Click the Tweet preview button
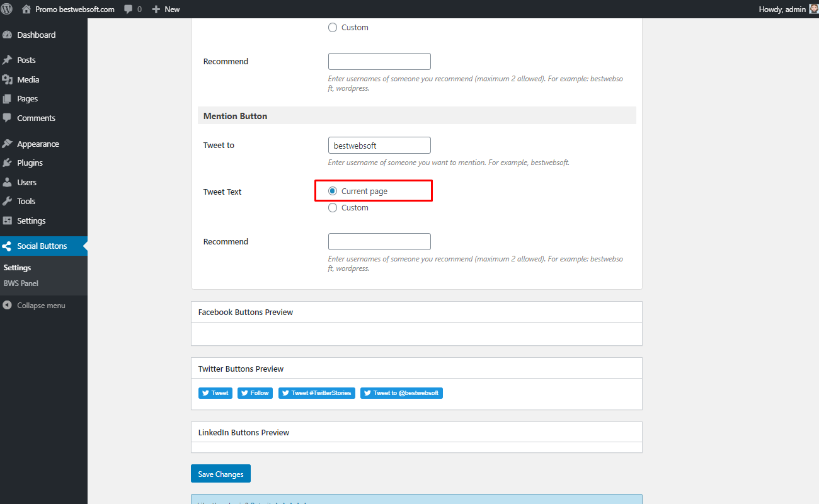Image resolution: width=819 pixels, height=504 pixels. [x=215, y=392]
